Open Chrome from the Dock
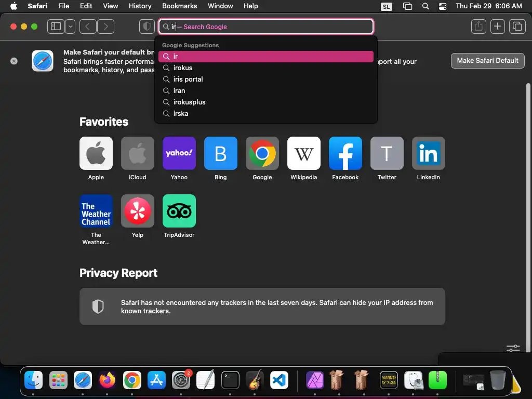Viewport: 532px width, 399px height. (132, 380)
